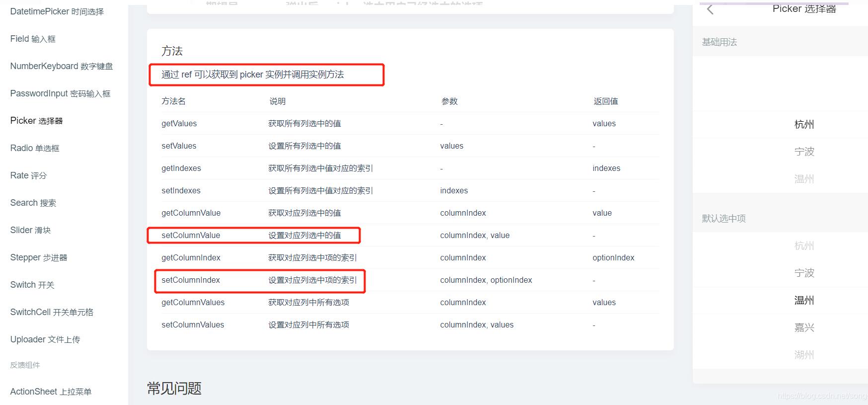This screenshot has width=868, height=405.
Task: Click the 反馈组件 sidebar group title
Action: pyautogui.click(x=25, y=365)
